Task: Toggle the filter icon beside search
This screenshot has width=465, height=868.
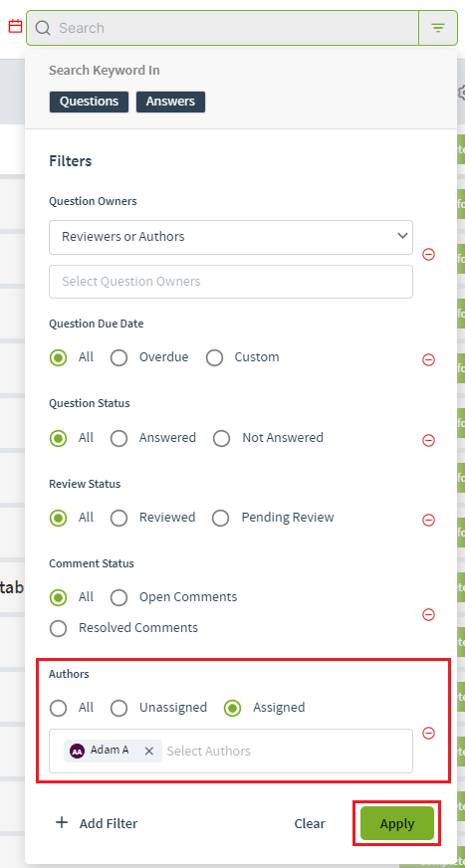Action: pyautogui.click(x=438, y=28)
